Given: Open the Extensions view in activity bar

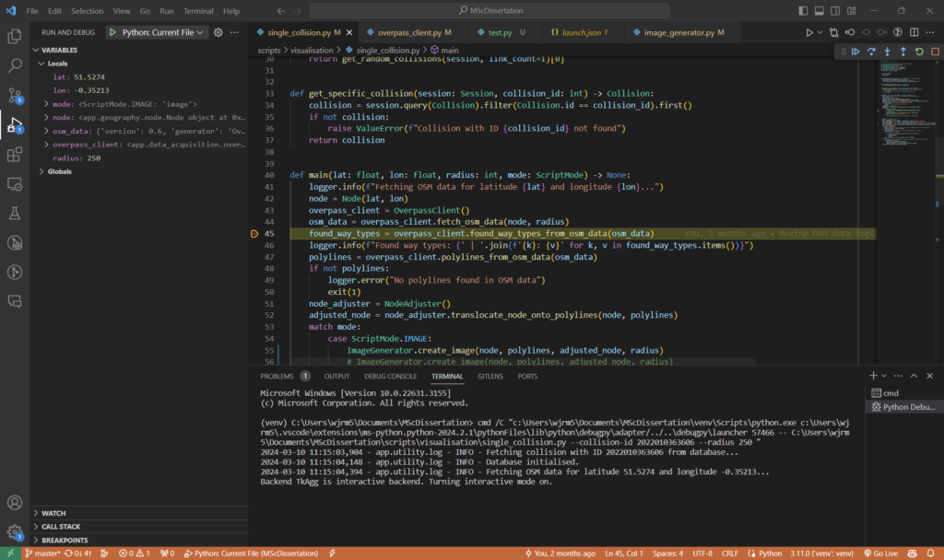Looking at the screenshot, I should point(15,154).
